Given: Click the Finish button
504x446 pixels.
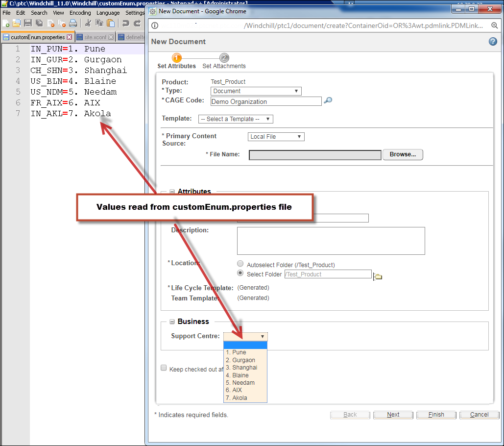Looking at the screenshot, I should coord(435,415).
